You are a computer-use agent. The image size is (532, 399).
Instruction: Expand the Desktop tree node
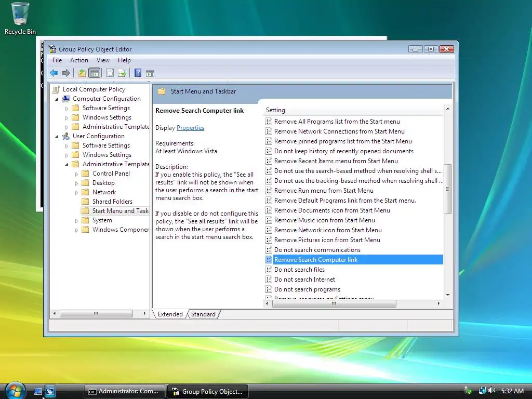(x=76, y=183)
